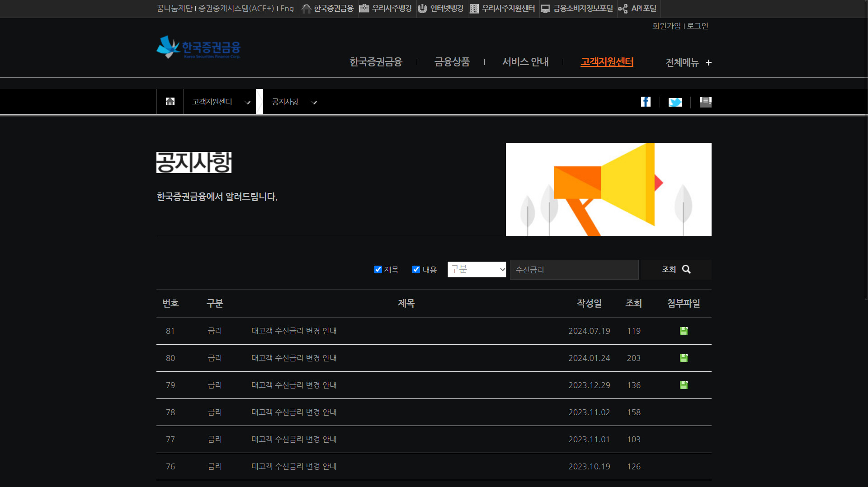Open the 고객지원센터 main menu

(x=607, y=62)
